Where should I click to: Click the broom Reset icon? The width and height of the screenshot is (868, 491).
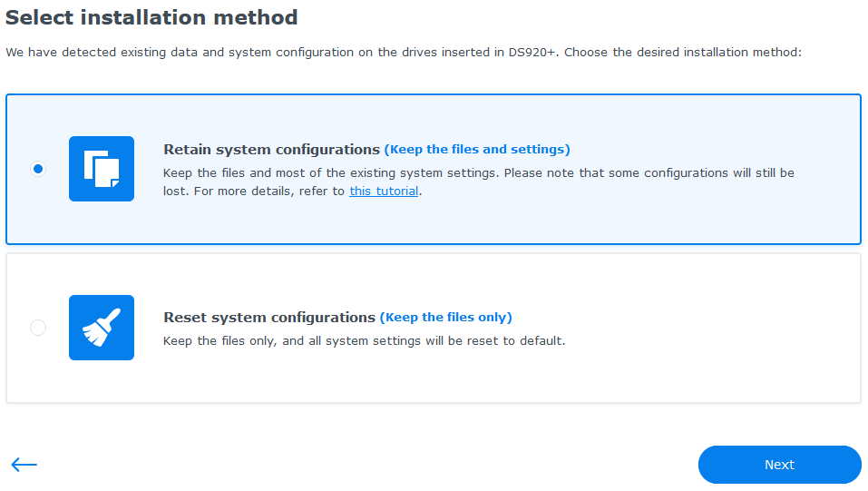(x=102, y=328)
